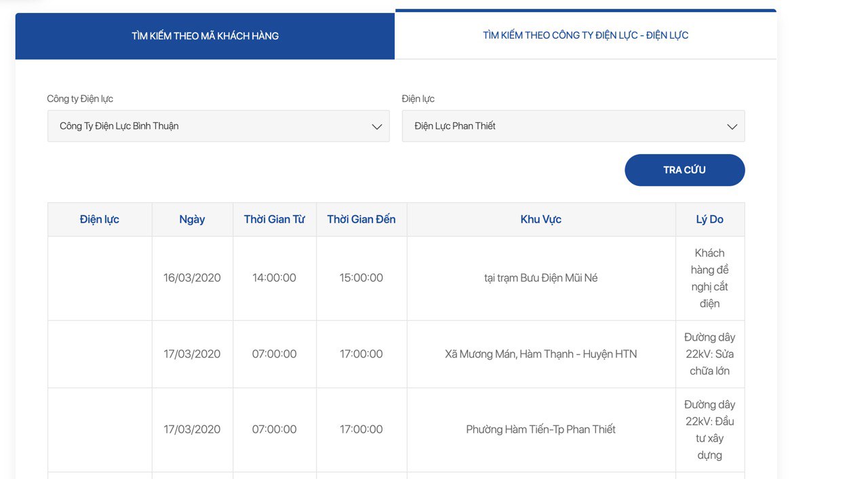Click the Thời Gian Đến column header
Image resolution: width=868 pixels, height=479 pixels.
(x=361, y=219)
